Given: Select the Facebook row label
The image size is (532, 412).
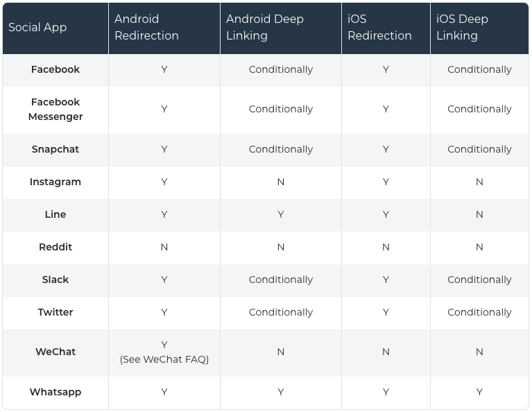Looking at the screenshot, I should click(55, 69).
